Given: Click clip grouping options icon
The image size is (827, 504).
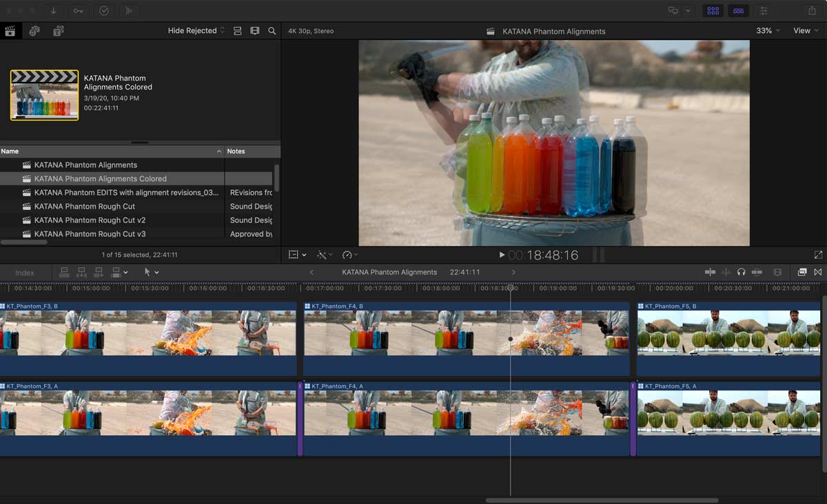Looking at the screenshot, I should pyautogui.click(x=238, y=31).
